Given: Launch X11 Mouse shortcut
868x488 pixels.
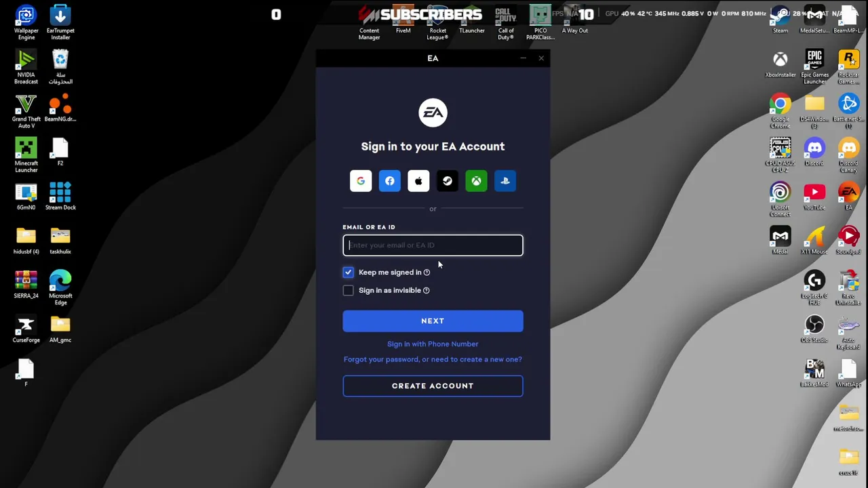Looking at the screenshot, I should tap(814, 240).
